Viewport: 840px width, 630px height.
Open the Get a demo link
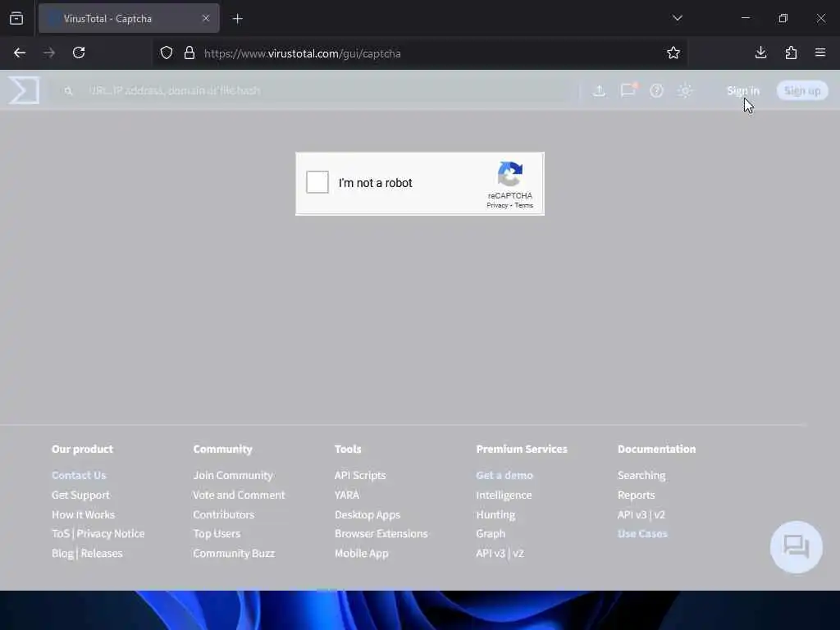tap(504, 475)
